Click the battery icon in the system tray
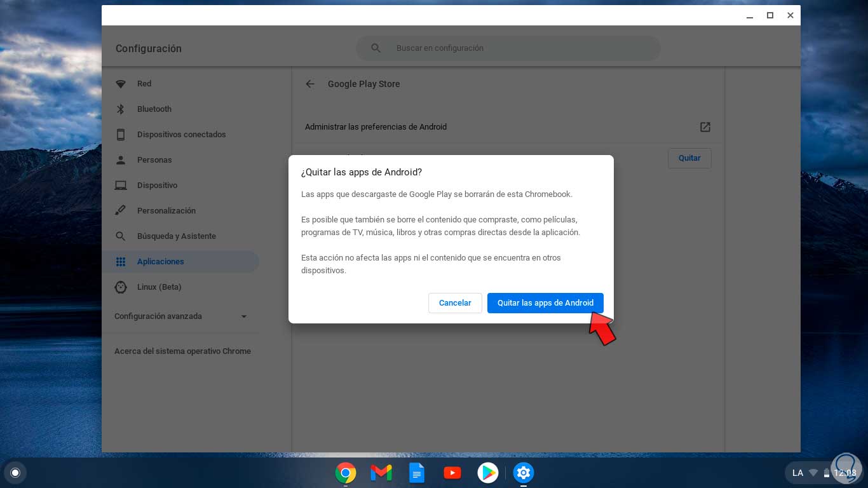 tap(827, 473)
